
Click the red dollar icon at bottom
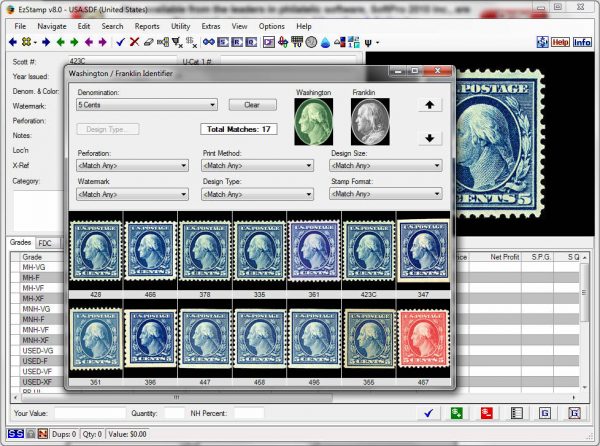point(486,412)
